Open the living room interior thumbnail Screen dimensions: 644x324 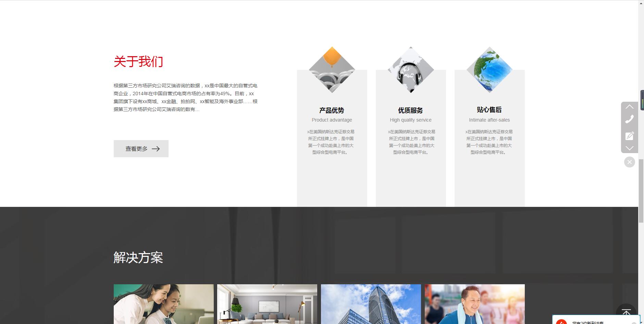[267, 304]
